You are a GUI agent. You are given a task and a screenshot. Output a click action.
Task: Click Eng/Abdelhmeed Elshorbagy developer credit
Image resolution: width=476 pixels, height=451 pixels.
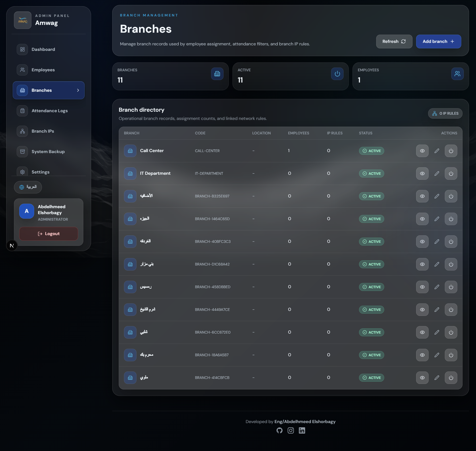[305, 422]
